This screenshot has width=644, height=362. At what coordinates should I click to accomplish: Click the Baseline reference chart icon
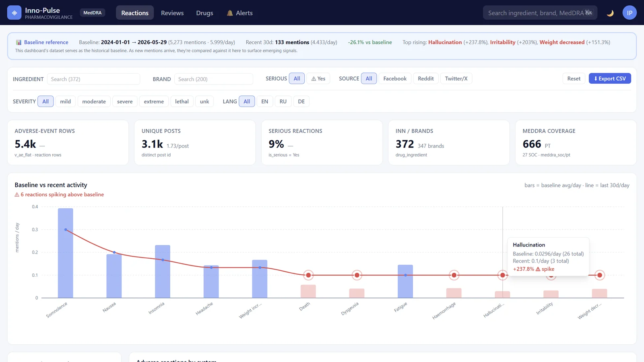tap(19, 42)
